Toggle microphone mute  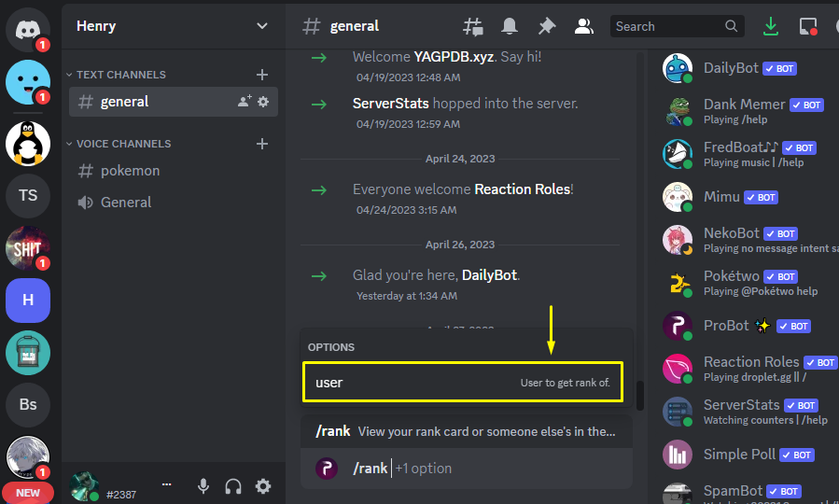[203, 486]
